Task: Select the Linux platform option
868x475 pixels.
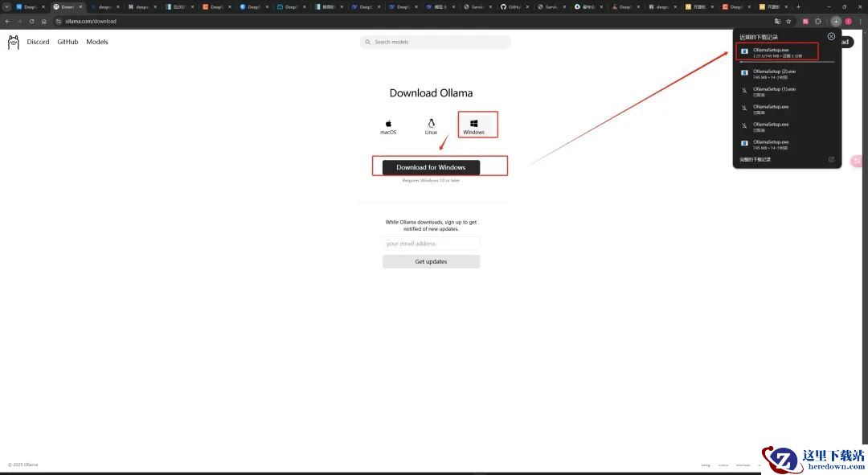Action: 431,126
